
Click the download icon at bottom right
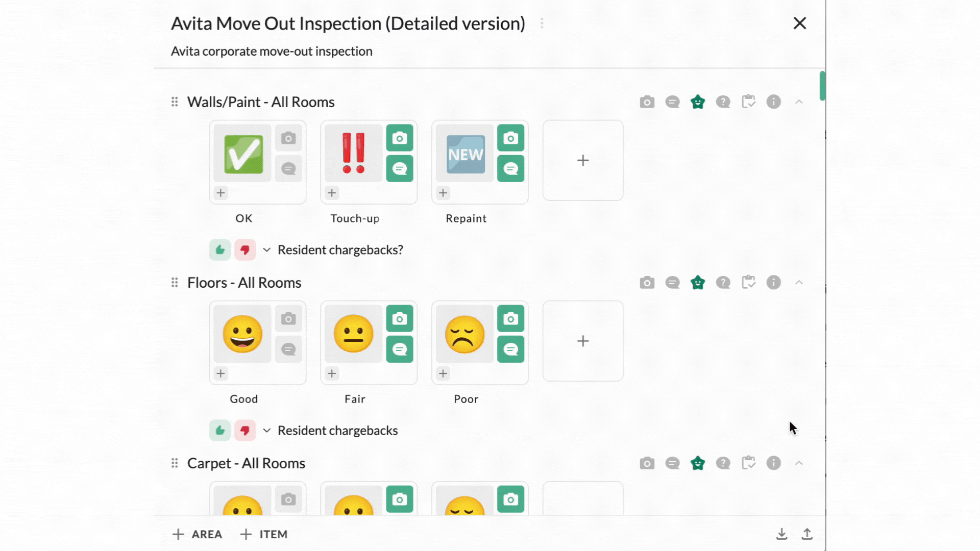pyautogui.click(x=781, y=534)
